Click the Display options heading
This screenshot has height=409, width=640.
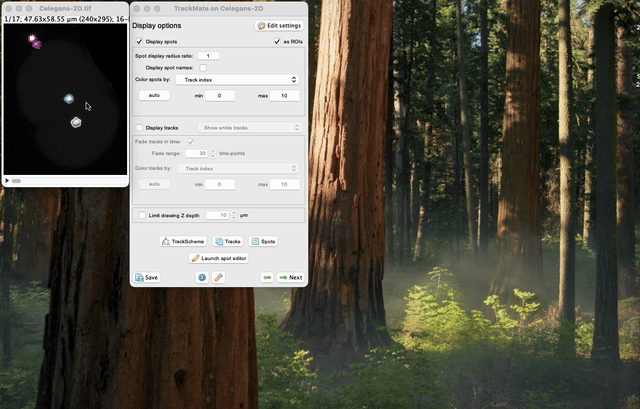[x=157, y=26]
